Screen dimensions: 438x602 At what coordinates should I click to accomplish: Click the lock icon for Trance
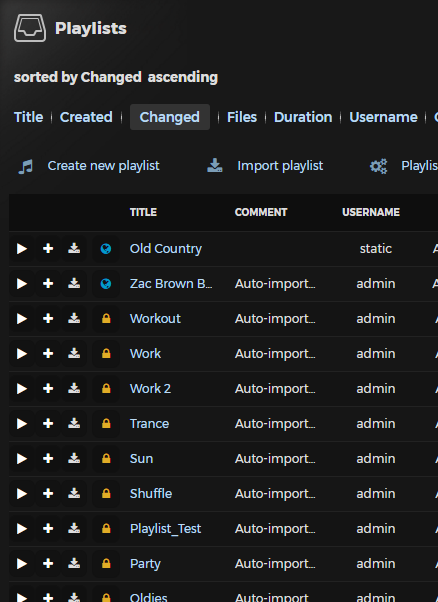click(106, 423)
